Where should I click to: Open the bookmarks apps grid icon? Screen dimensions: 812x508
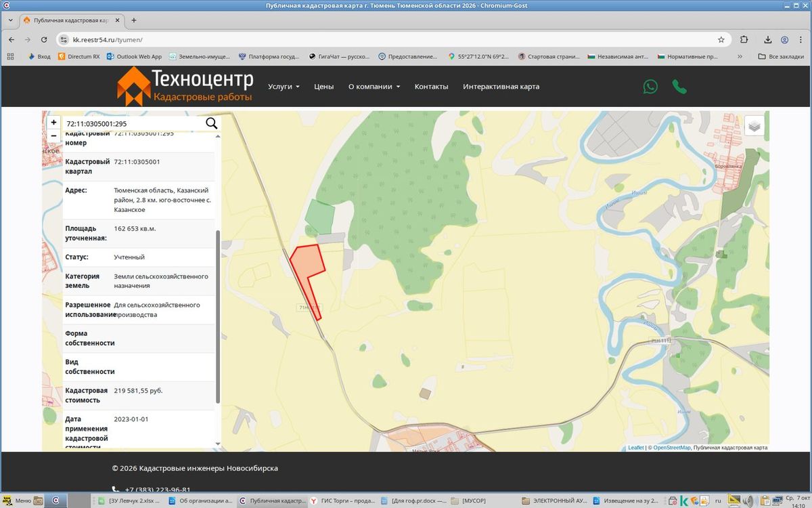point(10,56)
